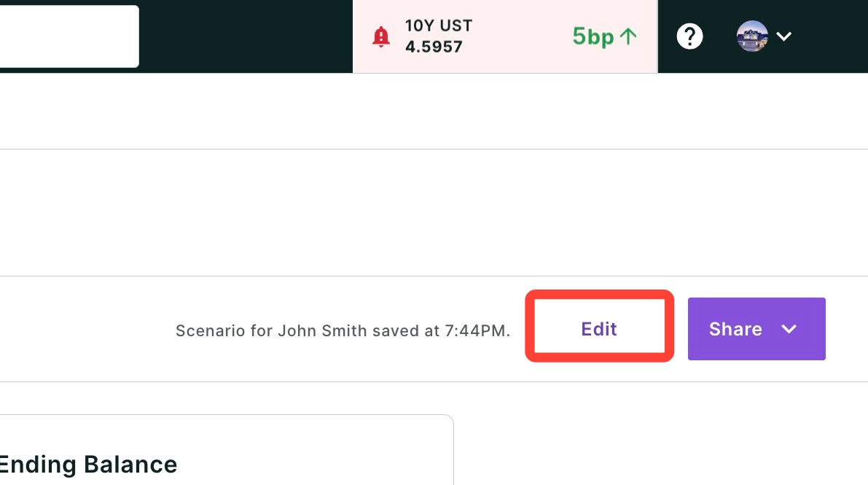Click the 4.5957 yield value
The image size is (868, 485).
tap(434, 47)
